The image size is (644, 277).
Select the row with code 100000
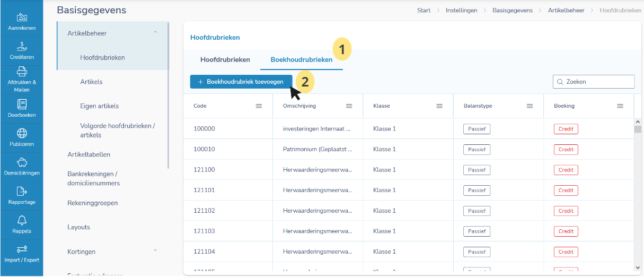(408, 128)
